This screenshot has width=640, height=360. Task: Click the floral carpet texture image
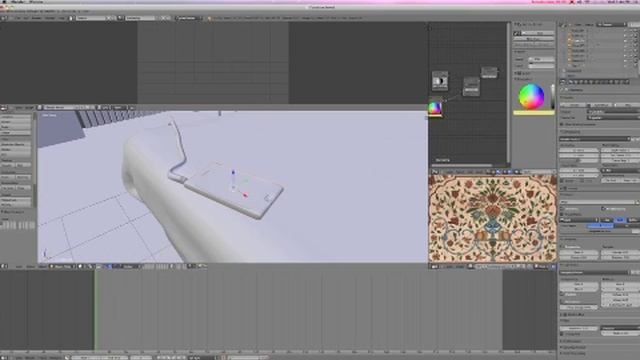(x=492, y=218)
